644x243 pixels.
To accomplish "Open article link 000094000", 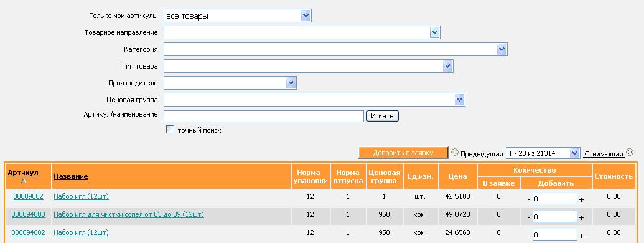I will (x=29, y=214).
